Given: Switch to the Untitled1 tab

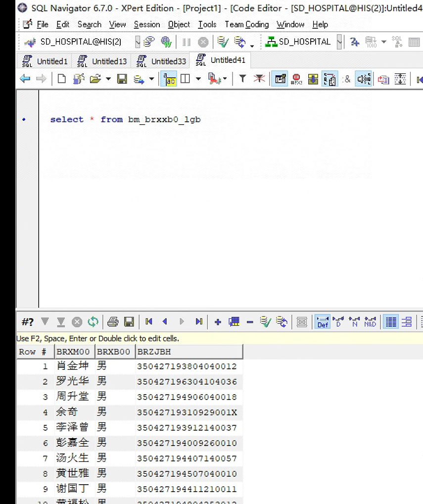Looking at the screenshot, I should pyautogui.click(x=45, y=61).
